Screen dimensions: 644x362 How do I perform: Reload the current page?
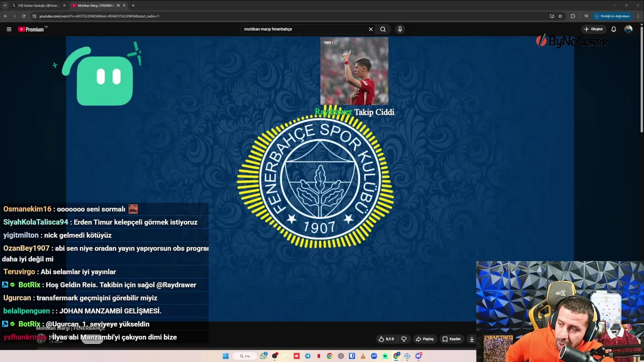tap(23, 16)
